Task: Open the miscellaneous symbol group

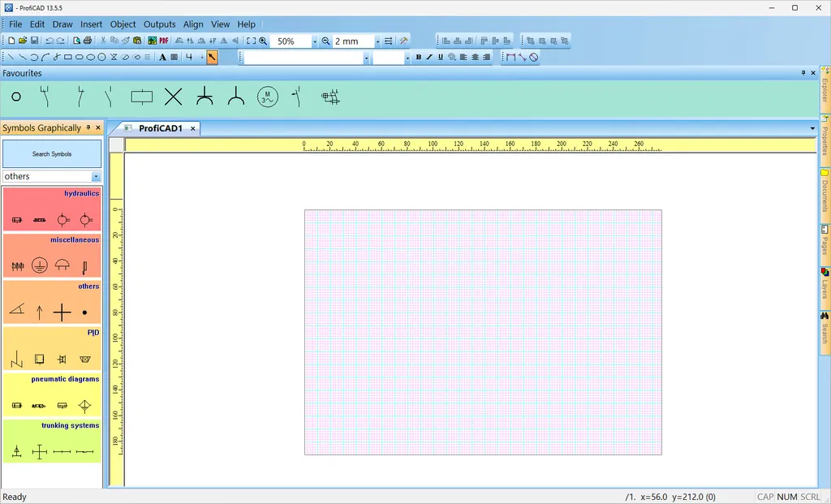Action: pyautogui.click(x=52, y=256)
